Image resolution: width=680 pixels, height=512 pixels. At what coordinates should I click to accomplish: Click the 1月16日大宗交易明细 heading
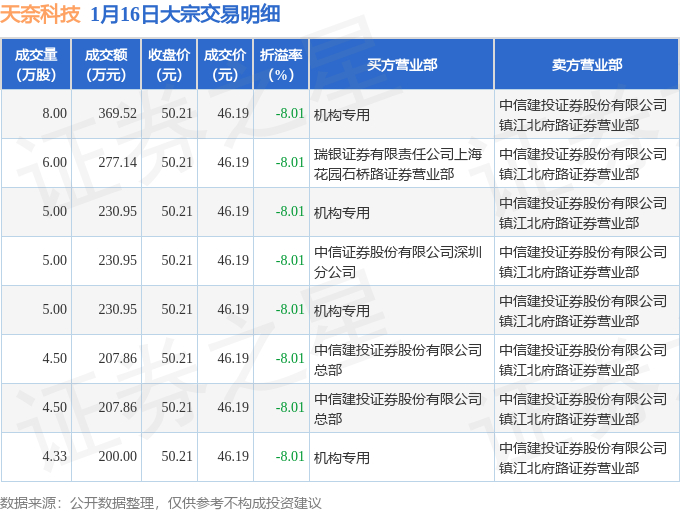[185, 14]
